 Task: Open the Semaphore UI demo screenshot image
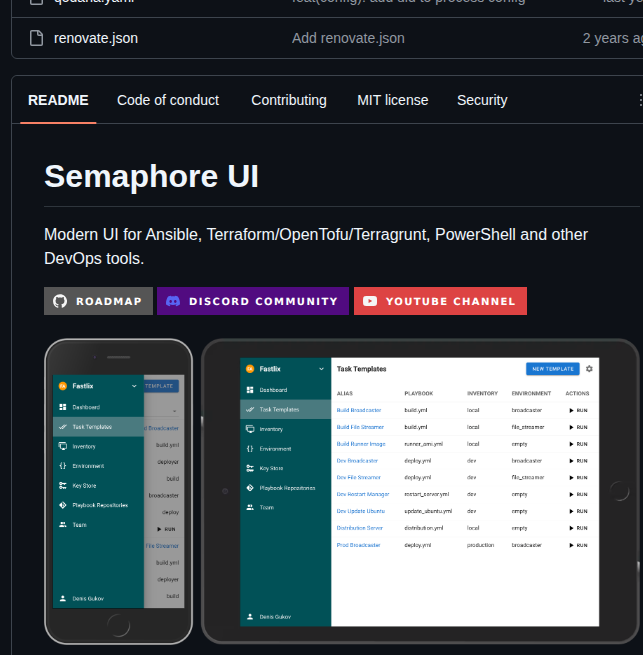pos(342,492)
